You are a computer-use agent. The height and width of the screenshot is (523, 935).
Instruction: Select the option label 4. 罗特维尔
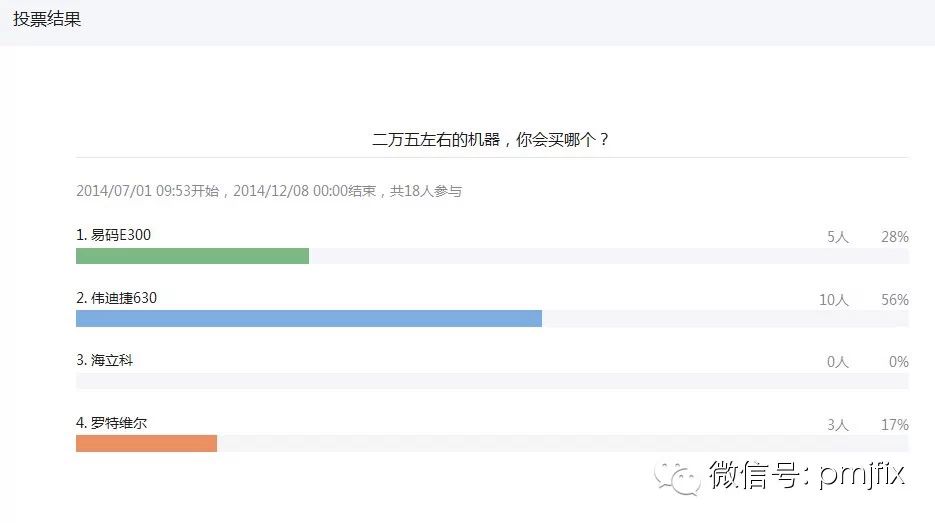coord(112,423)
